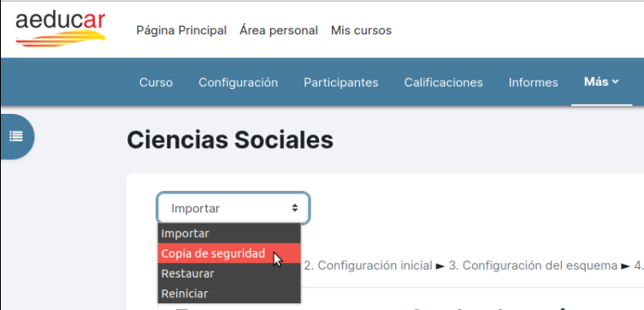Open Área personal
Screen dimensions: 644x310
[x=279, y=31]
